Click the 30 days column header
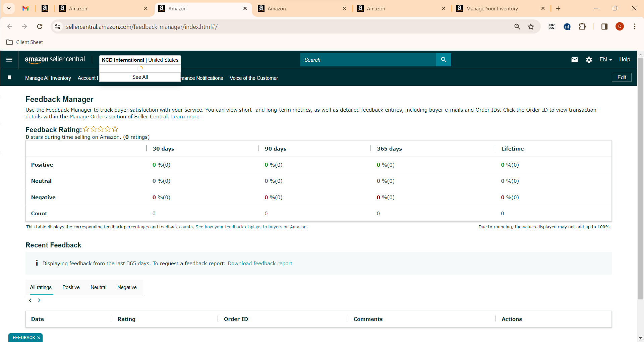This screenshot has width=644, height=342. [163, 149]
